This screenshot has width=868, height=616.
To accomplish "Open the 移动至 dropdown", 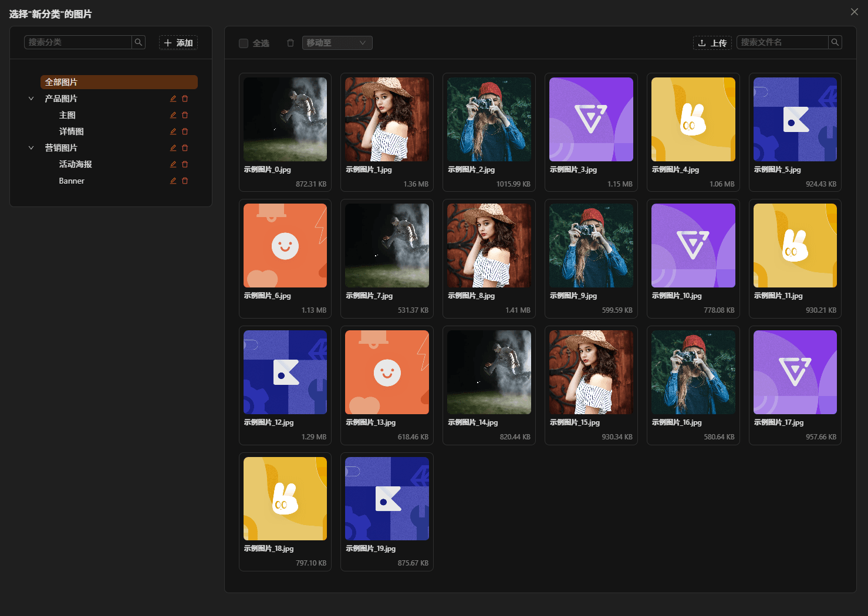I will point(337,43).
